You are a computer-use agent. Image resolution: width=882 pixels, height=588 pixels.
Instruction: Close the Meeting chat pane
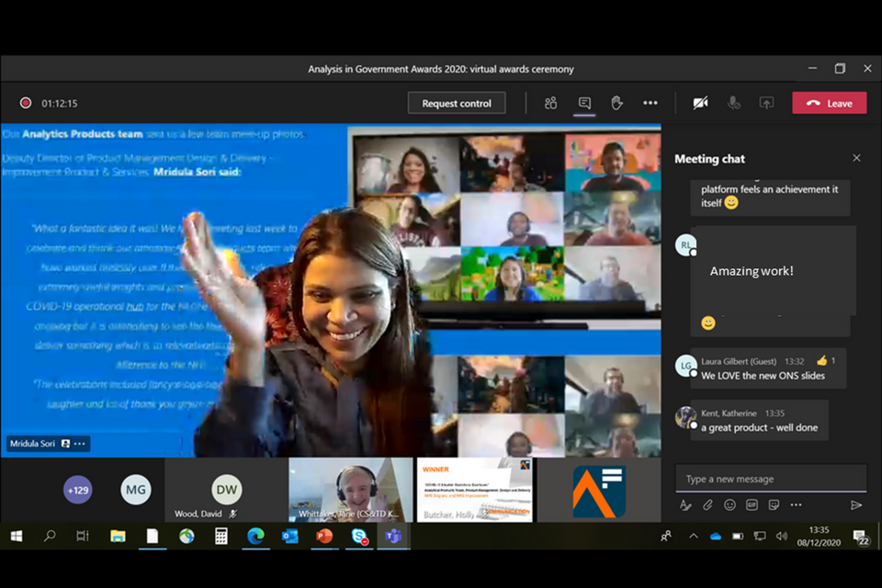tap(856, 158)
